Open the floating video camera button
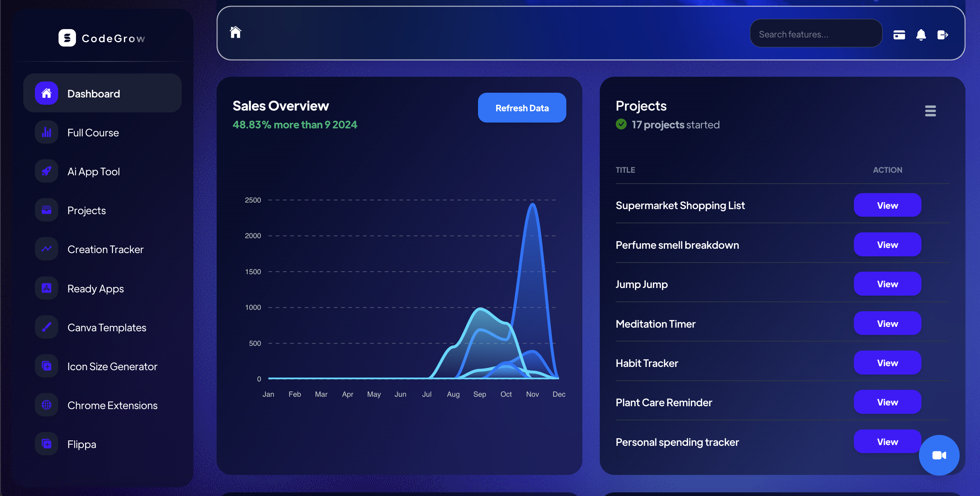Screen dimensions: 980x496 (939, 455)
